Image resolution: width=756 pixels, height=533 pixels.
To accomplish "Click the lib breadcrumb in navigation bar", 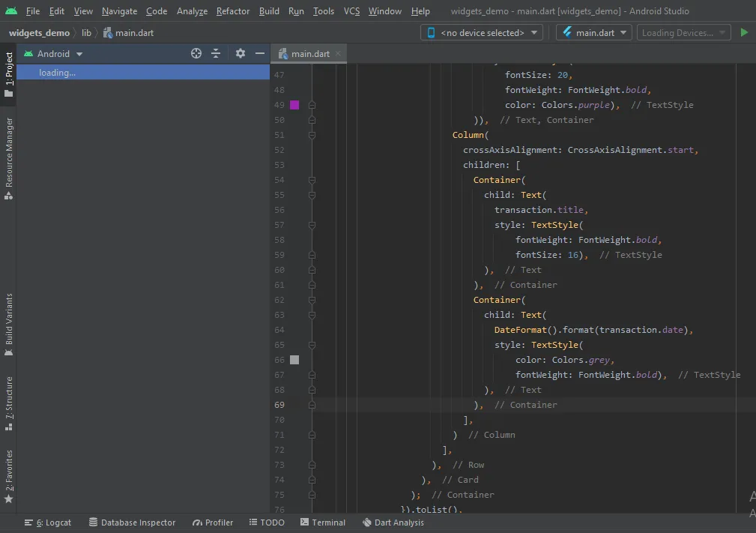I will coord(86,33).
